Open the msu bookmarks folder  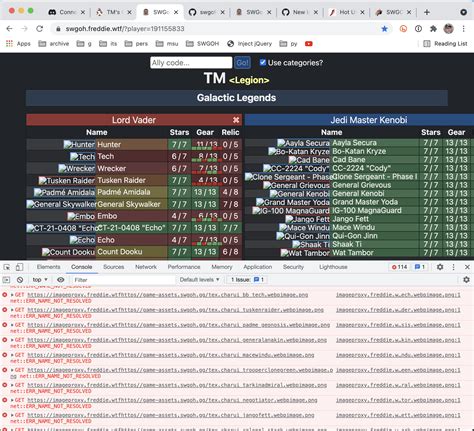coord(167,44)
